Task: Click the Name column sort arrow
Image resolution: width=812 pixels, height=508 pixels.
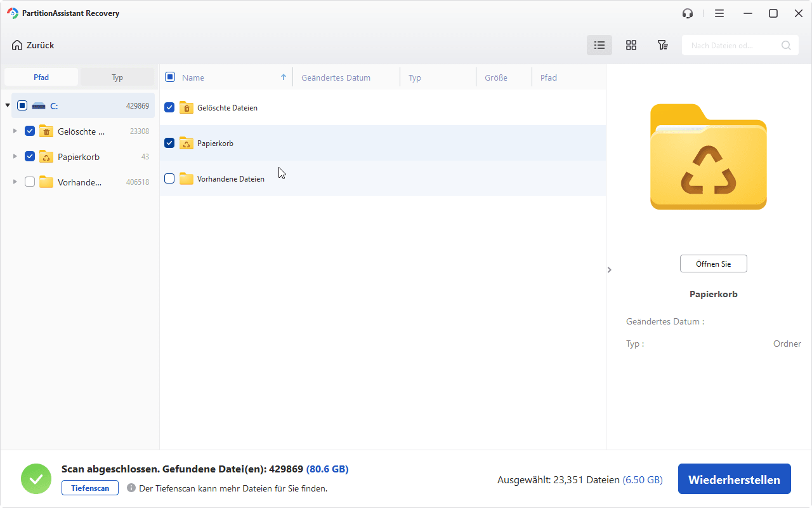Action: [x=284, y=77]
